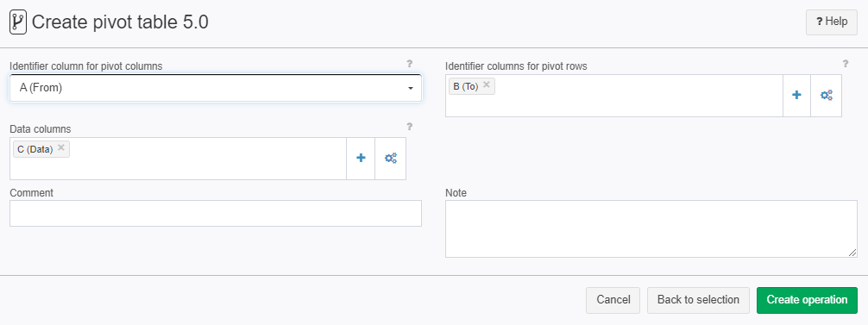The width and height of the screenshot is (868, 325).
Task: Open the Help button
Action: [x=832, y=22]
